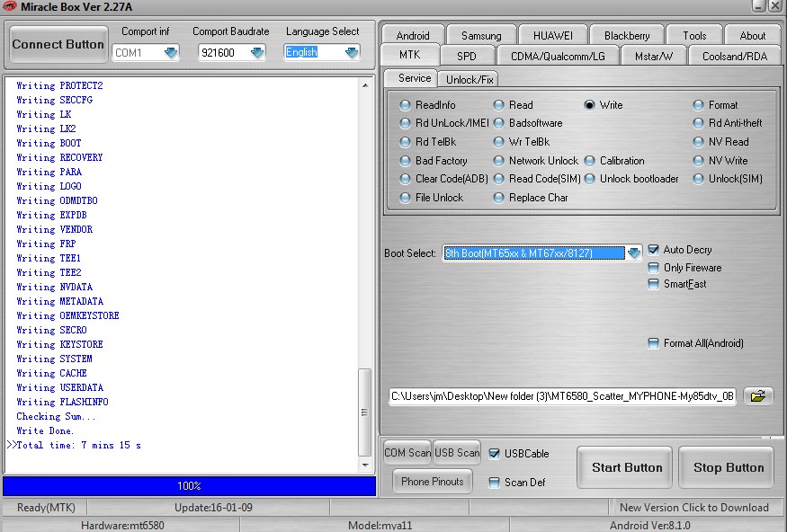The width and height of the screenshot is (787, 532).
Task: Open the Comport Baudrate 921600 dropdown
Action: 257,52
